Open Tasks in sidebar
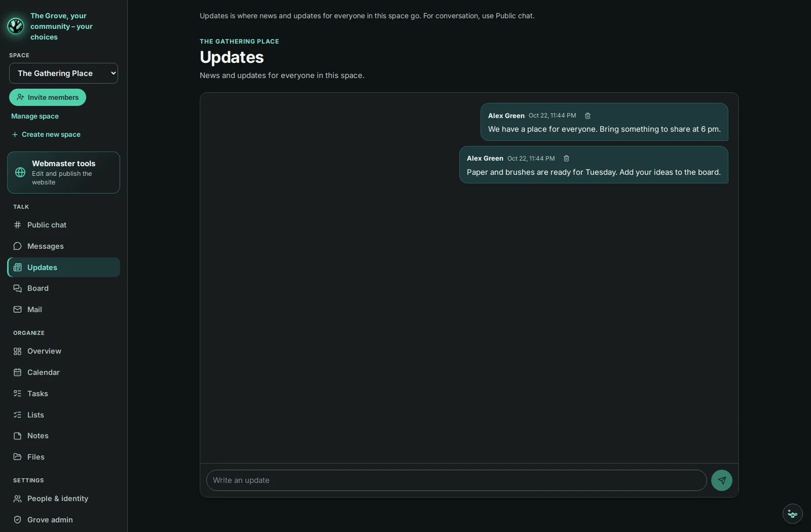Viewport: 811px width, 532px height. point(63,394)
